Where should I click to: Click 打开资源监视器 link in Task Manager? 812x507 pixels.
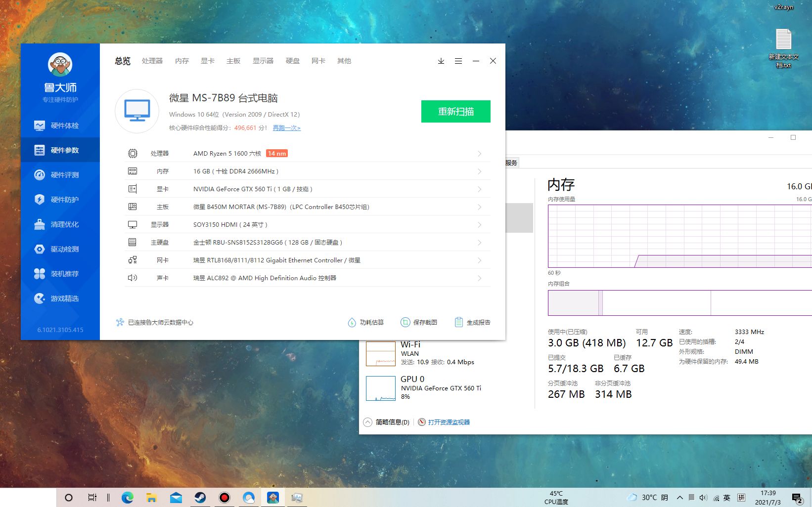coord(444,422)
